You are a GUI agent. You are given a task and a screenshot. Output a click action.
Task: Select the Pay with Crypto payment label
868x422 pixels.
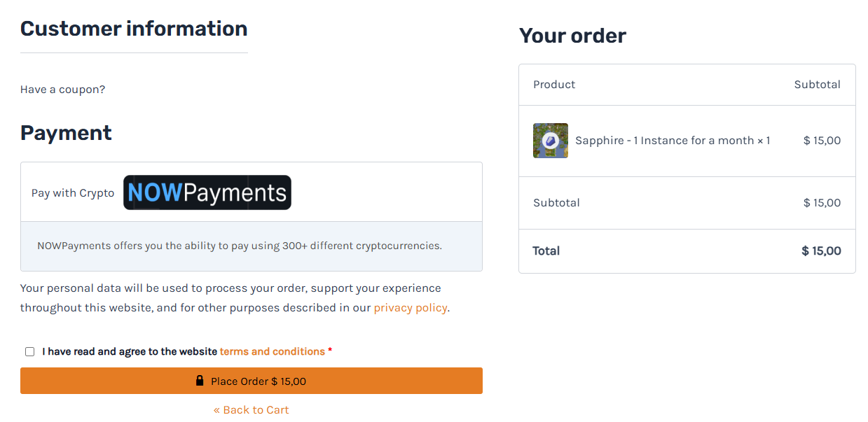point(73,193)
